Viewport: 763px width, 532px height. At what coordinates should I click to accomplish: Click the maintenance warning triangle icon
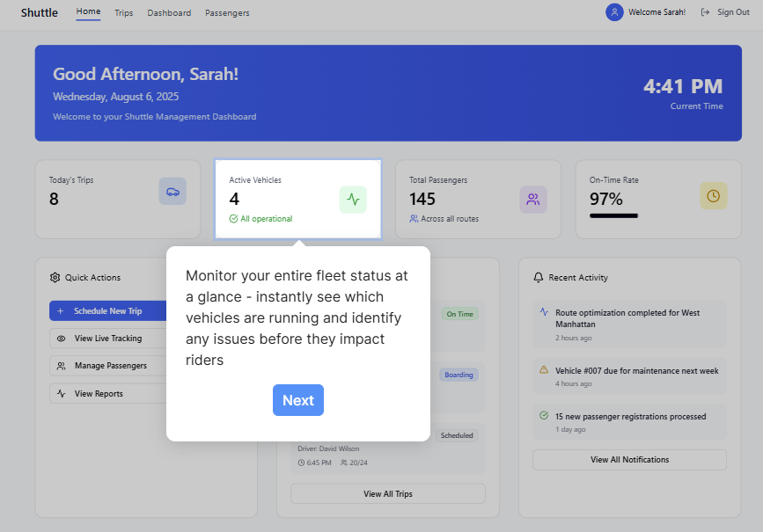click(546, 370)
